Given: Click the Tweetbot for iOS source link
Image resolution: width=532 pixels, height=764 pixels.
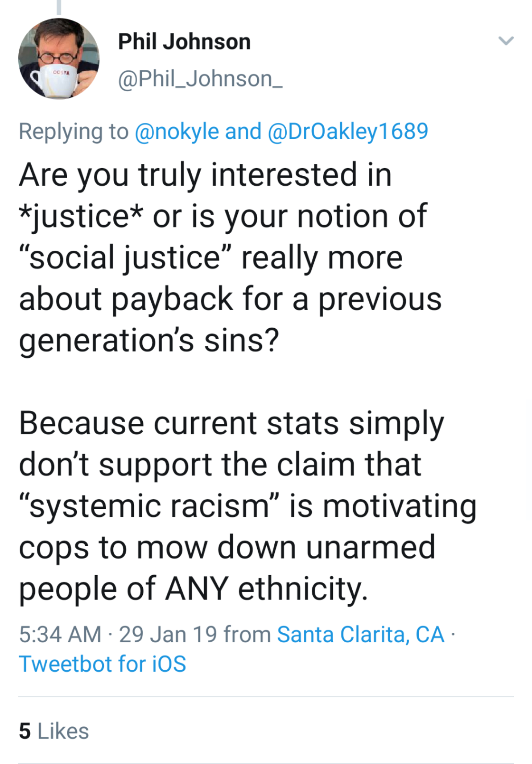Looking at the screenshot, I should click(103, 664).
